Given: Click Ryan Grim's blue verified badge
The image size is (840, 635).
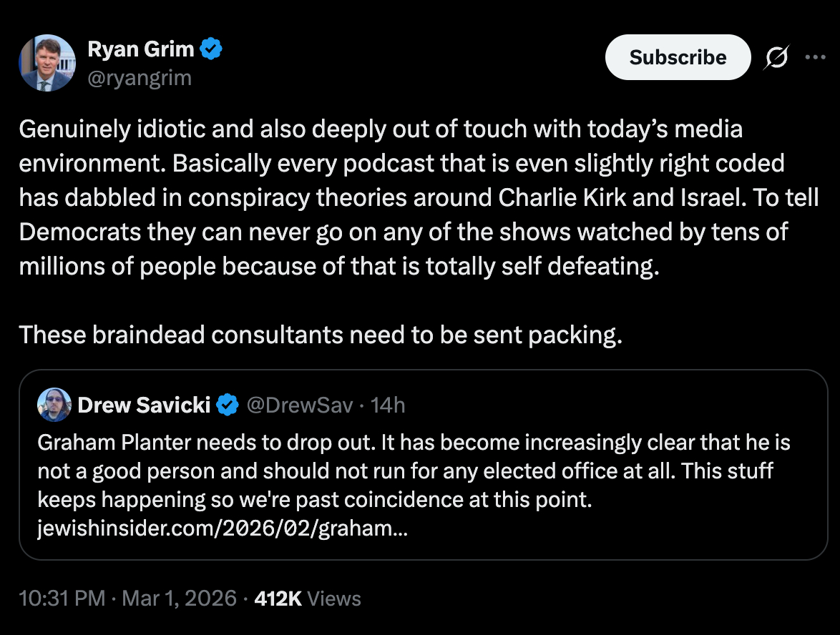Looking at the screenshot, I should coord(213,49).
